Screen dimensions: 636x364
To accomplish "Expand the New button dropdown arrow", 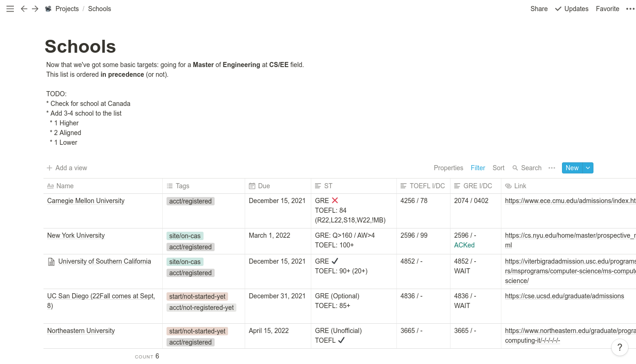I will click(x=588, y=168).
